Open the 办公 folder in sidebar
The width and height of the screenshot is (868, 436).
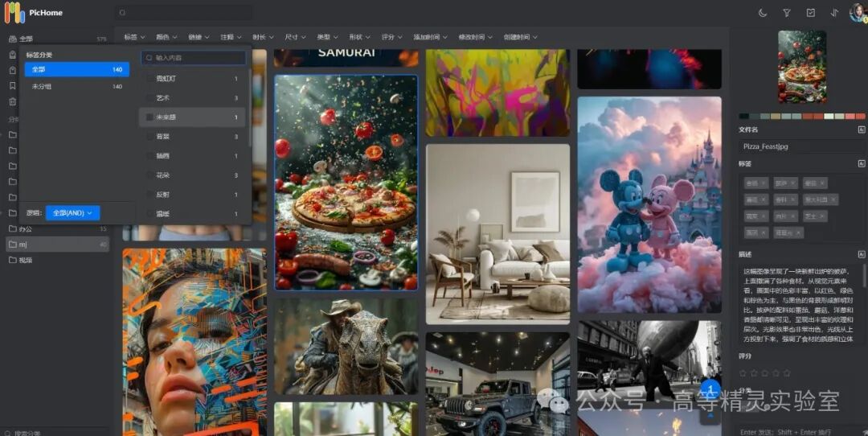pyautogui.click(x=58, y=228)
